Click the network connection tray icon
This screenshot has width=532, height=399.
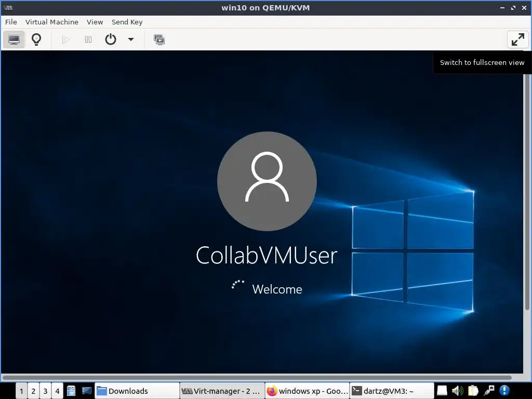click(488, 391)
